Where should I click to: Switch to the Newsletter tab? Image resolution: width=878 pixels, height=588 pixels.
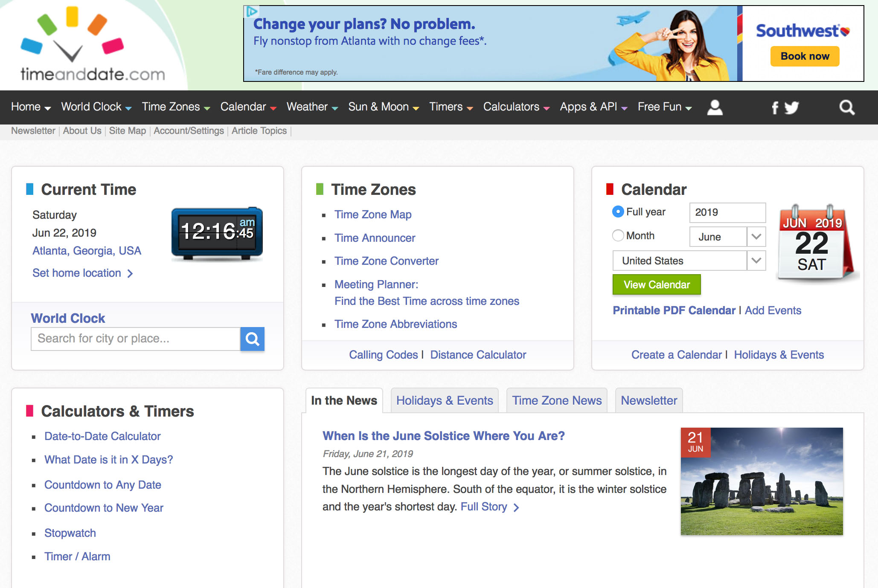pos(649,400)
